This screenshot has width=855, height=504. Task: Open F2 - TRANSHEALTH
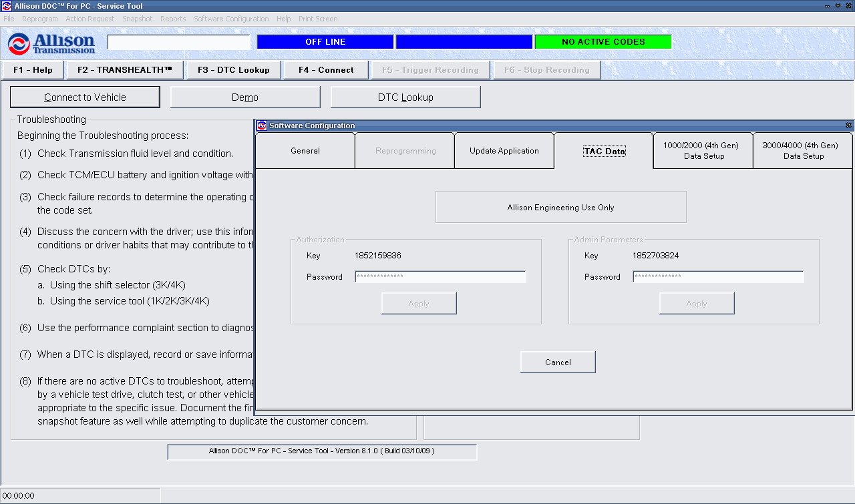(x=125, y=70)
